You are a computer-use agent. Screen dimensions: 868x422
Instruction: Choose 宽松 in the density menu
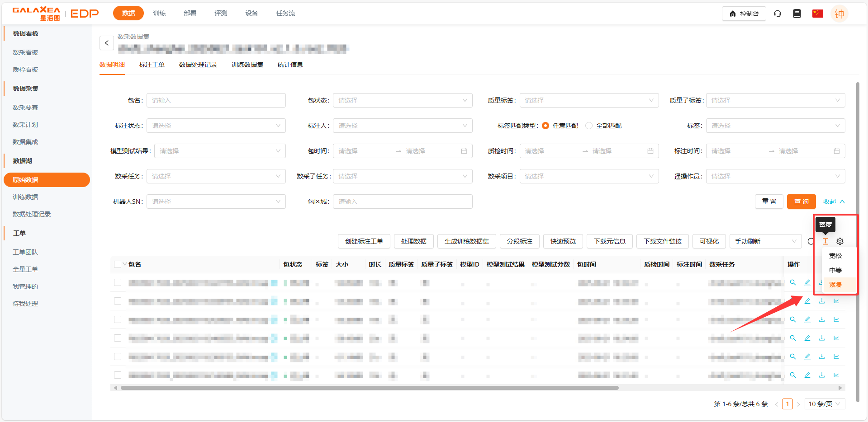[x=835, y=256]
